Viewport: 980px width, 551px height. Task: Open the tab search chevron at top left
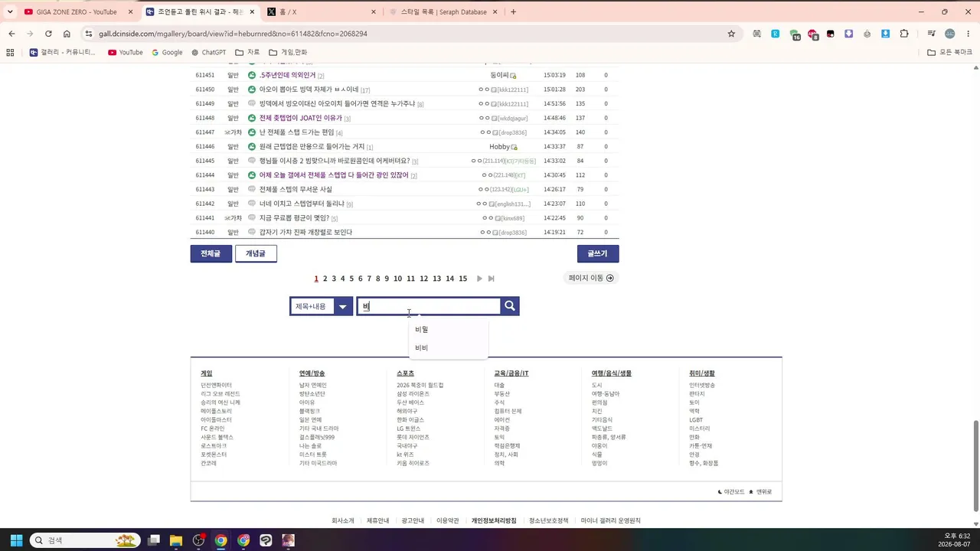pyautogui.click(x=10, y=11)
